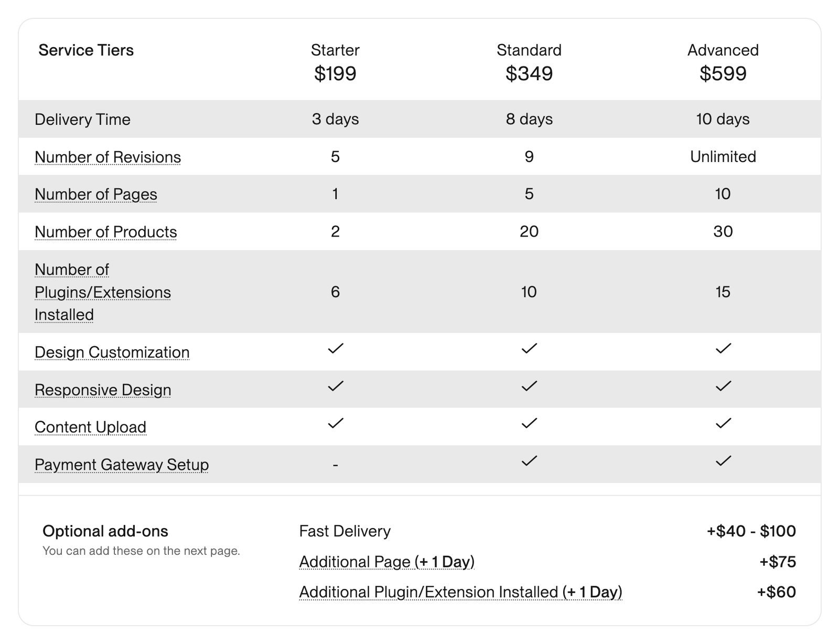Click the Starter Responsive Design checkmark
The image size is (839, 644).
pos(336,386)
